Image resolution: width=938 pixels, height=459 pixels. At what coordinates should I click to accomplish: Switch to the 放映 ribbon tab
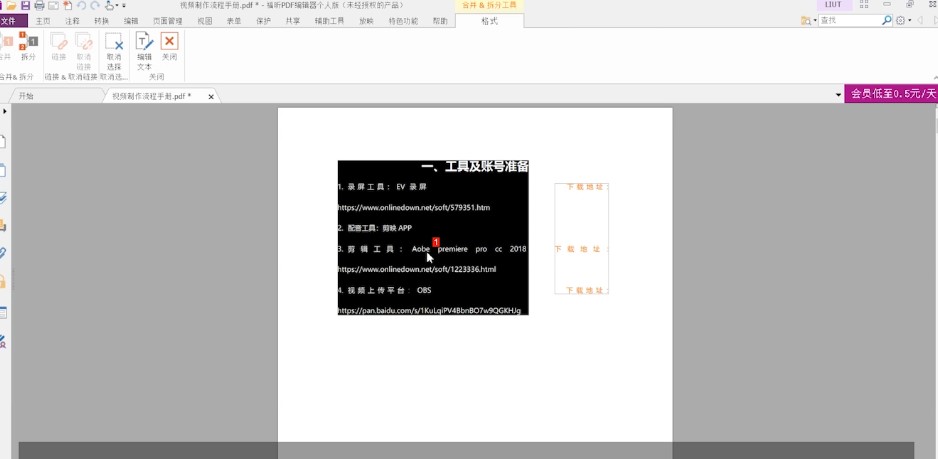(366, 21)
